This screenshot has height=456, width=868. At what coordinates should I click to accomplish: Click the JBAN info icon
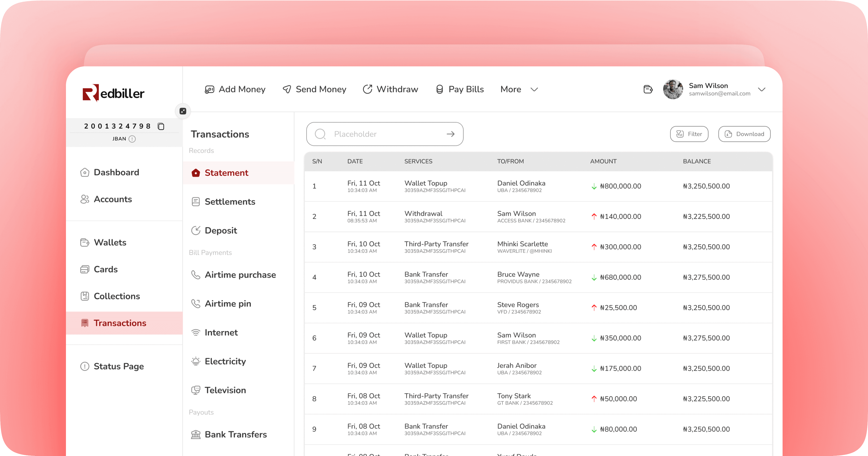[132, 139]
